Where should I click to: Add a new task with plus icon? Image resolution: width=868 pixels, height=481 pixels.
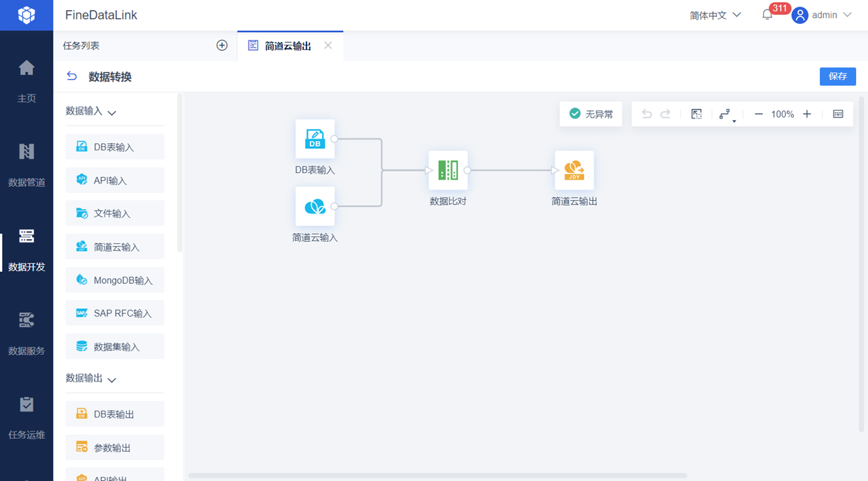coord(222,45)
